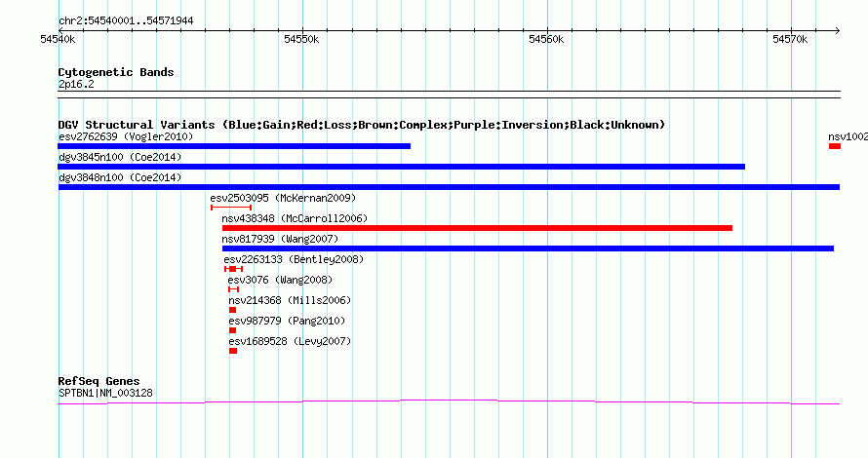The width and height of the screenshot is (868, 458).
Task: Click the Cytogenetic Bands track title
Action: (x=116, y=72)
